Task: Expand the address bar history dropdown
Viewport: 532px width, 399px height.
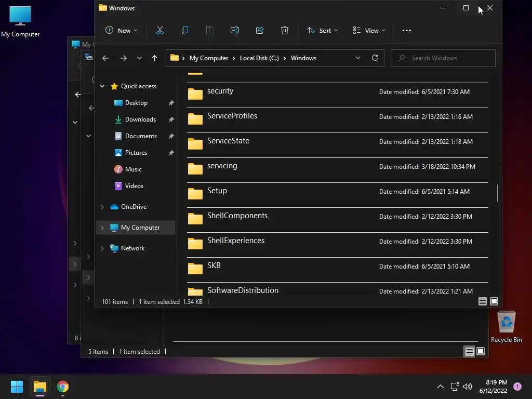Action: tap(357, 58)
